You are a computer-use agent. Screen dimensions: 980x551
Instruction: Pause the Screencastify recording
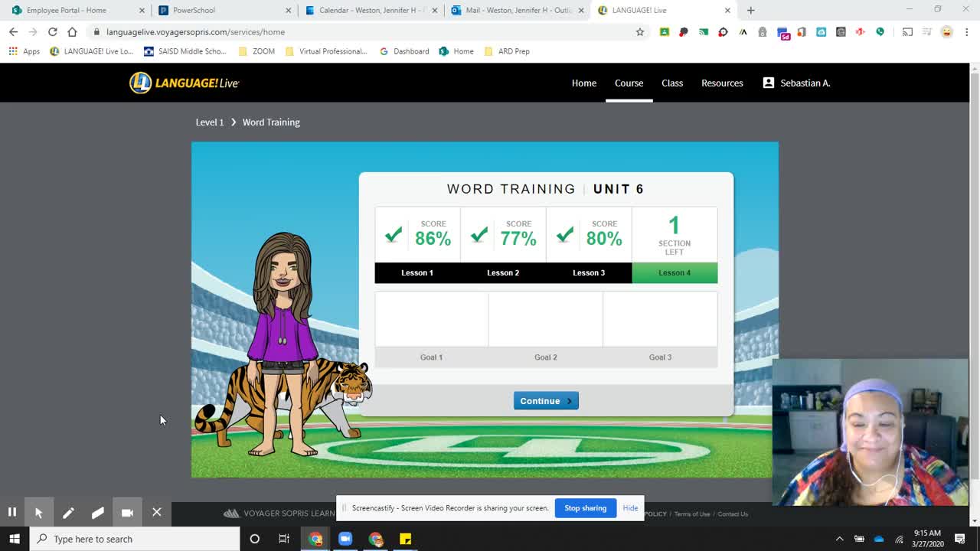coord(12,513)
